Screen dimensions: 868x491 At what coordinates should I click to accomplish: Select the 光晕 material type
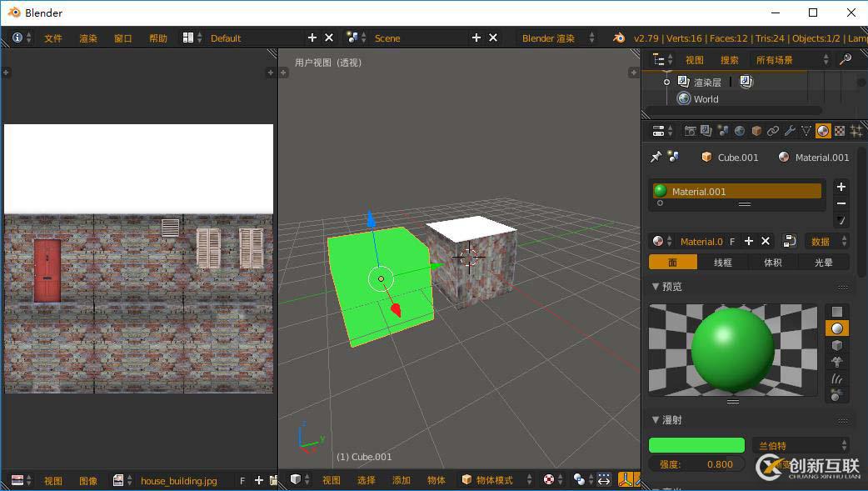tap(824, 262)
